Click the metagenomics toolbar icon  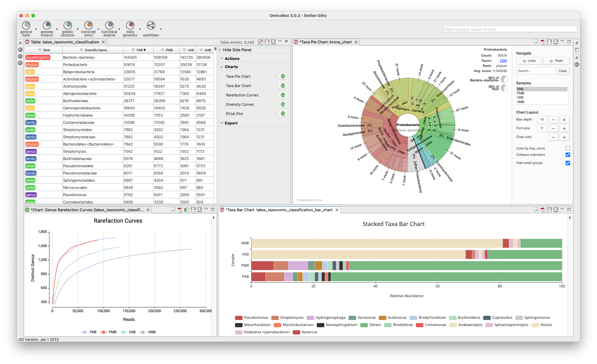(x=130, y=25)
